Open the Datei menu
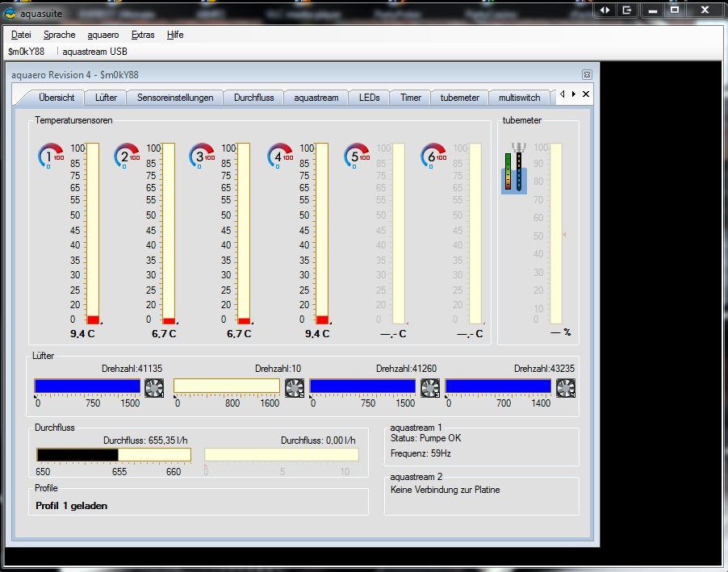728x572 pixels. 21,35
